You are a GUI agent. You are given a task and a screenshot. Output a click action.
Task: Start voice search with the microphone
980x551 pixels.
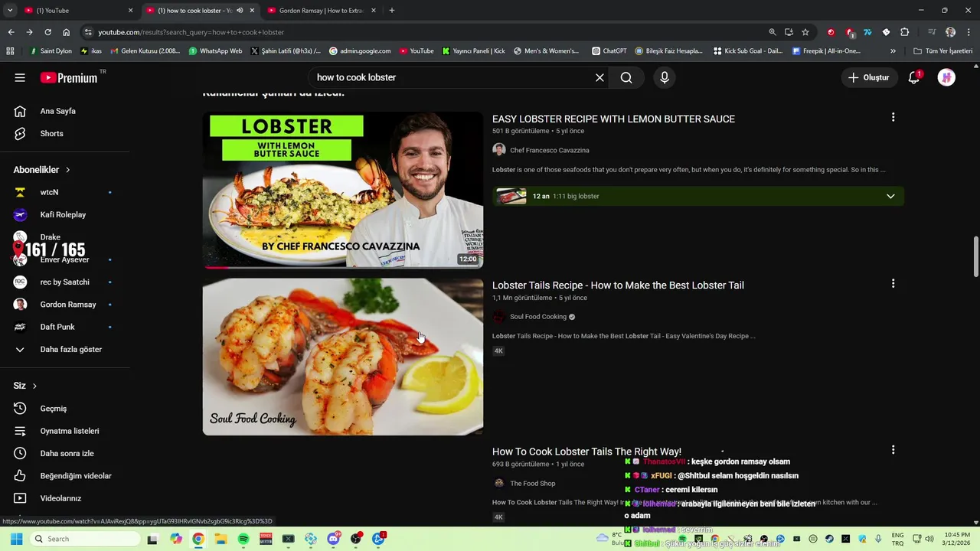665,77
